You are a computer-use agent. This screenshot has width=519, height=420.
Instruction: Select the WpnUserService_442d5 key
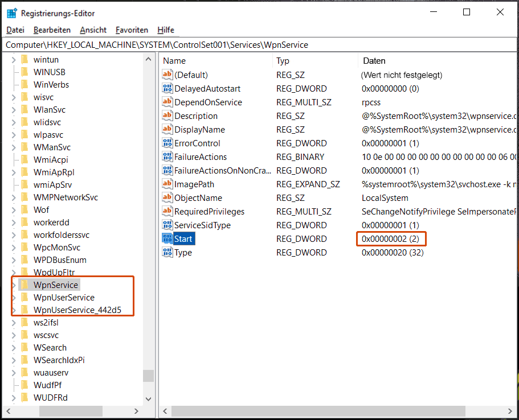[77, 310]
